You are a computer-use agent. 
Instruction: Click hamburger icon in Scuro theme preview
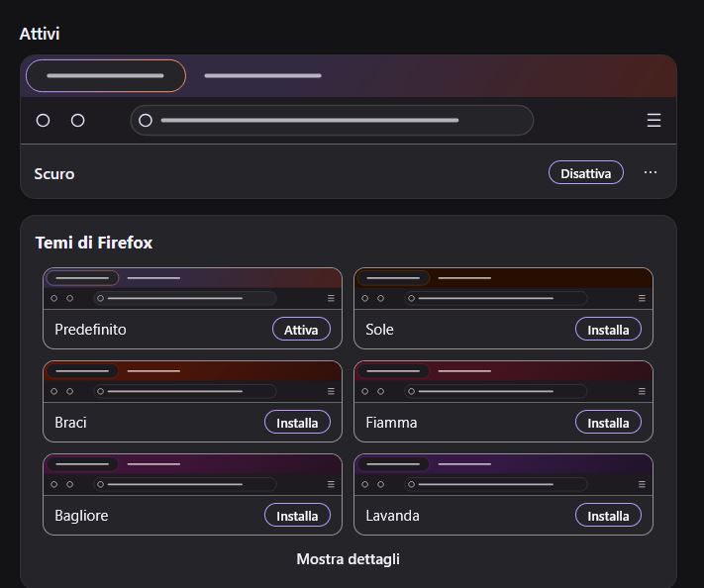pos(654,121)
